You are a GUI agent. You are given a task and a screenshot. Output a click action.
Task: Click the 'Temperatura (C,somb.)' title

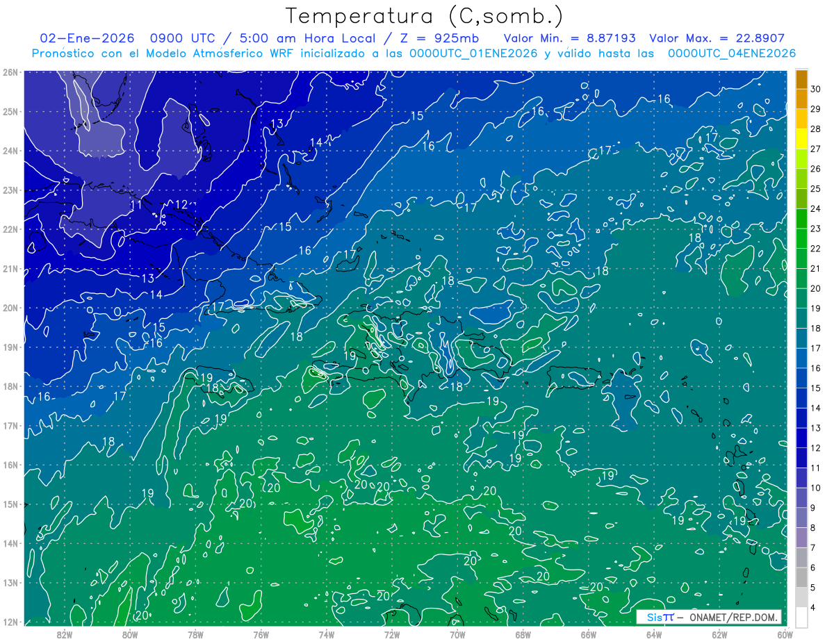[424, 16]
